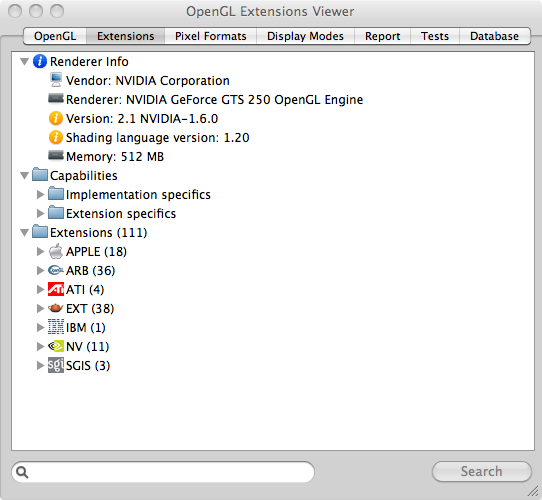Select the 'Extensions (111)' label
The image size is (542, 500).
pos(99,233)
